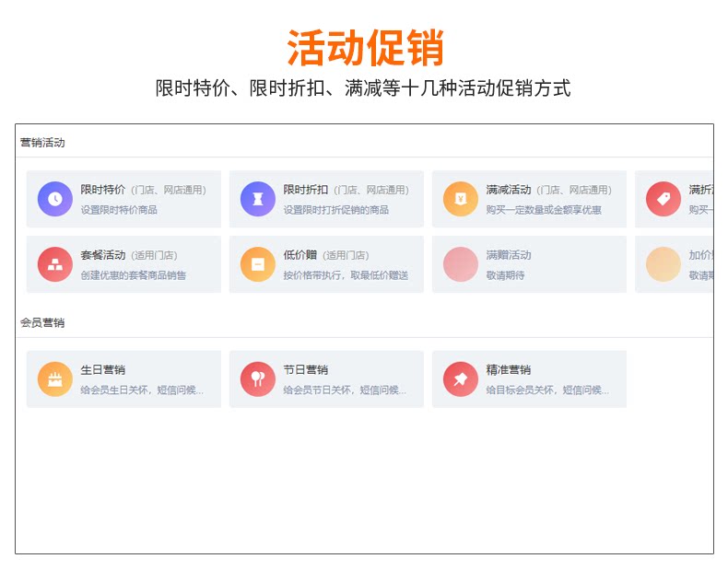The height and width of the screenshot is (582, 728).
Task: Click the 满减活动 yen coupon icon
Action: click(461, 199)
